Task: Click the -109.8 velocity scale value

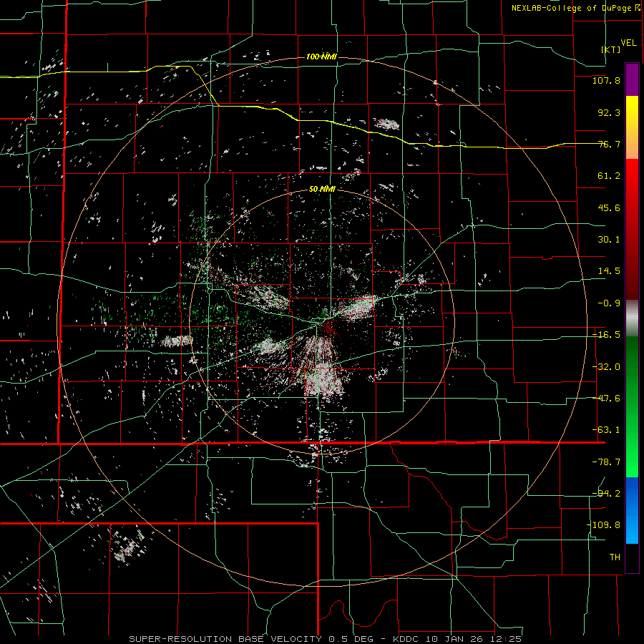Action: pyautogui.click(x=603, y=525)
